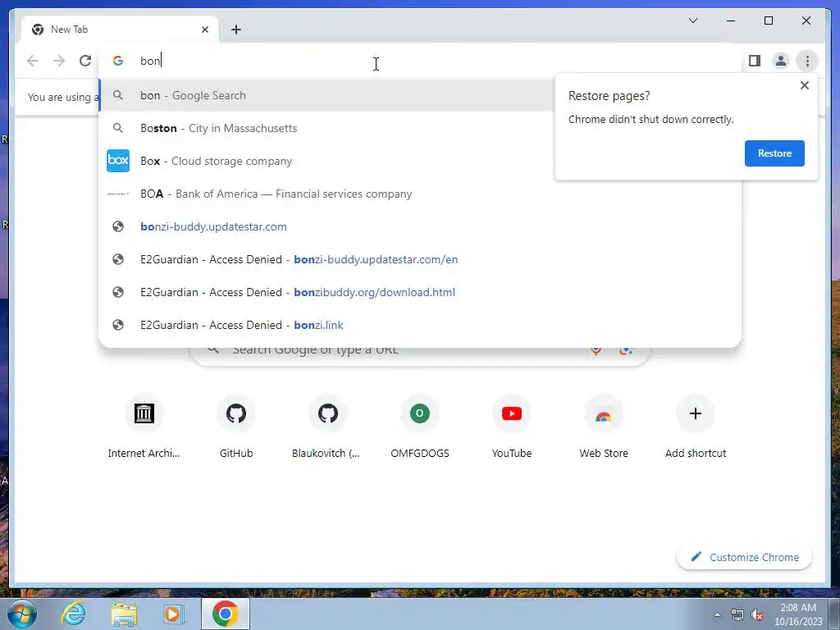Image resolution: width=840 pixels, height=630 pixels.
Task: Open Windows Start menu orb
Action: [21, 614]
